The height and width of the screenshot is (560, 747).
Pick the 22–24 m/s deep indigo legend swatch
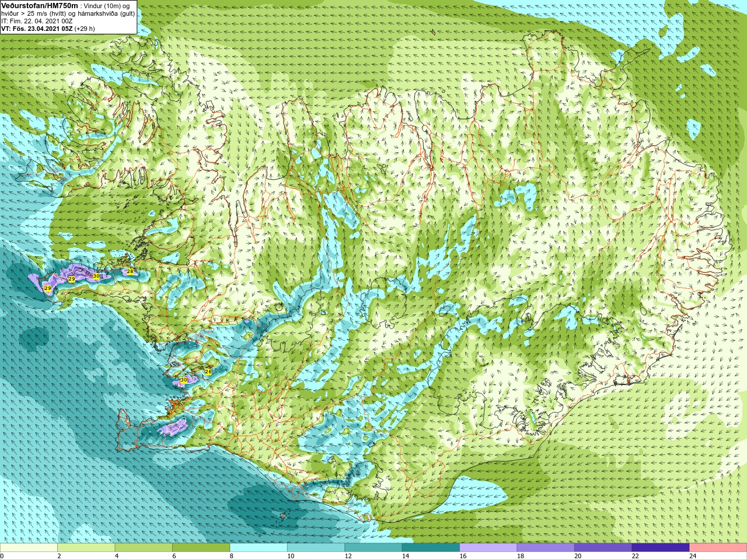click(661, 548)
